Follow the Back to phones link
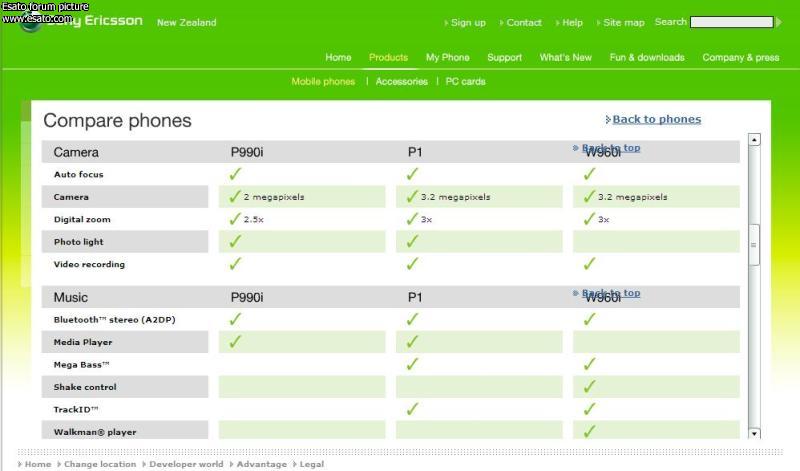The image size is (800, 471). [x=657, y=119]
